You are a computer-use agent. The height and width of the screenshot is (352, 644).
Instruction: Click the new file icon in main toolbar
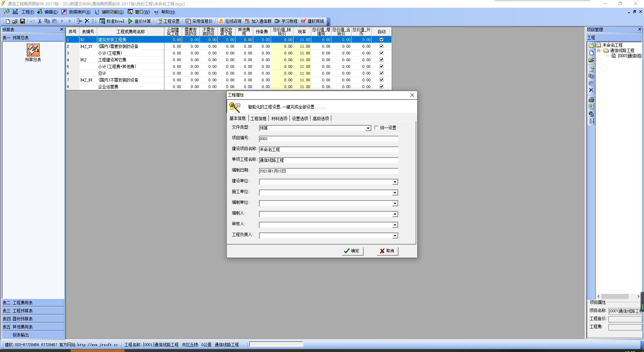(x=8, y=21)
